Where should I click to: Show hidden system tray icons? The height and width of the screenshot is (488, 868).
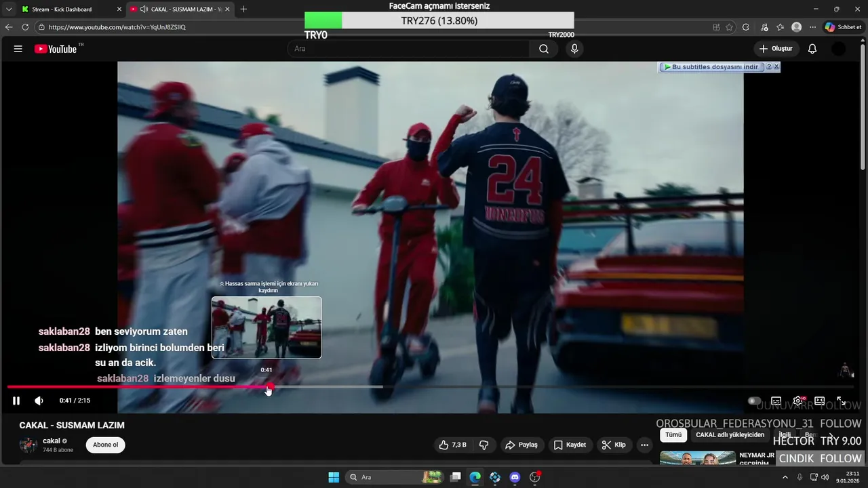(785, 477)
